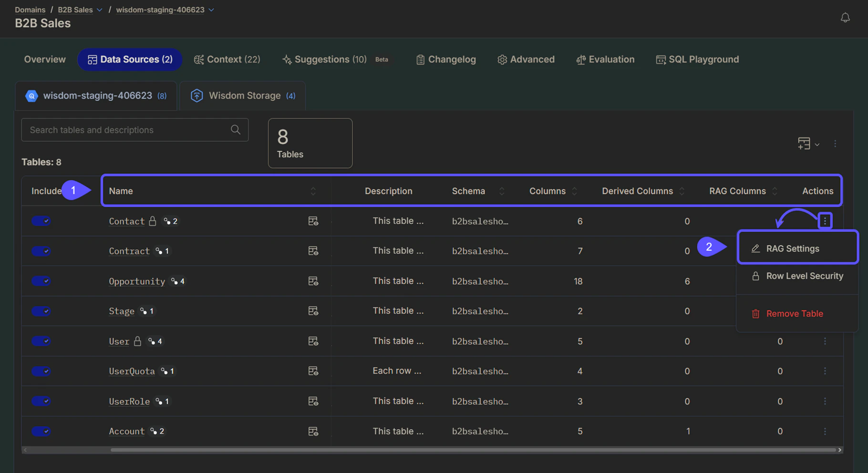Open the UserQuota table link
The image size is (868, 473).
(x=132, y=371)
